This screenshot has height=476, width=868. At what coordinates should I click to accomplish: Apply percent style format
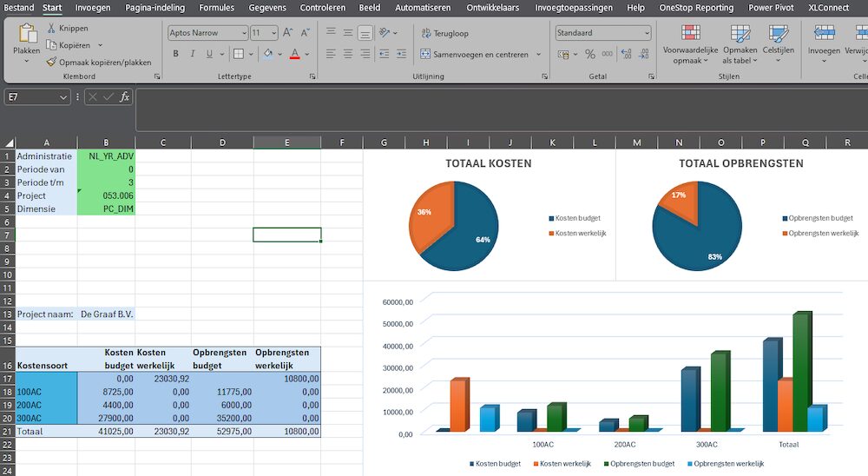[x=590, y=55]
